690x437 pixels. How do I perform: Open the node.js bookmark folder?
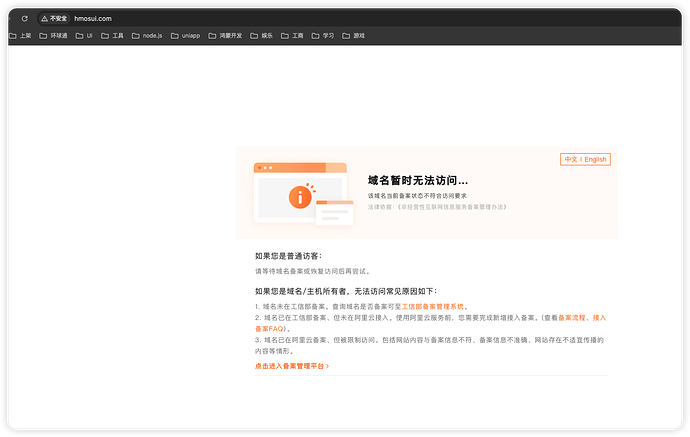point(146,35)
